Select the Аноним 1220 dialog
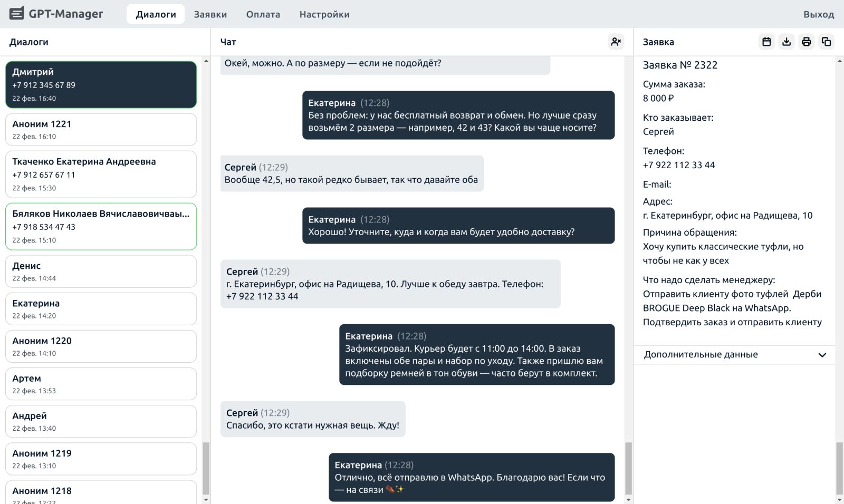 pos(101,346)
